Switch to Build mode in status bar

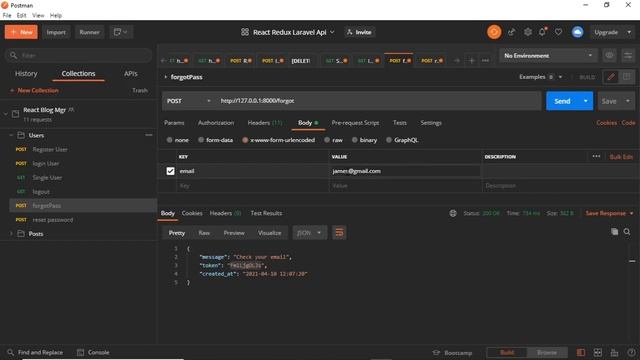507,352
